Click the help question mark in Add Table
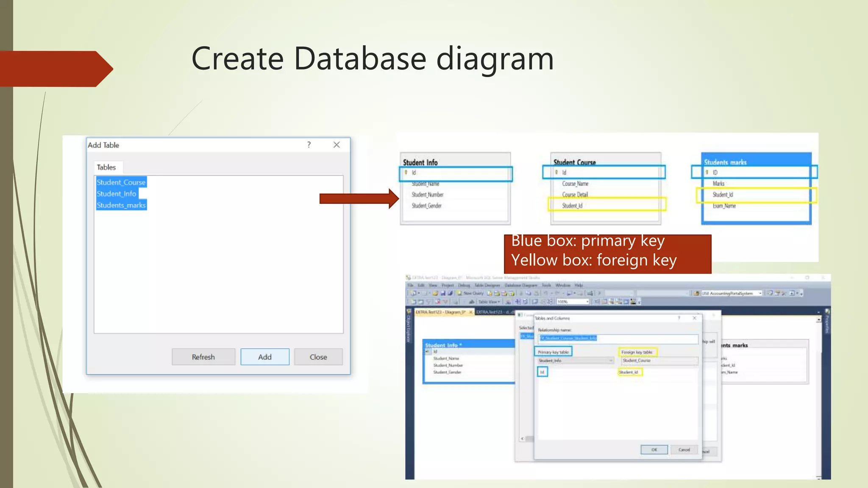The width and height of the screenshot is (868, 488). coord(309,145)
